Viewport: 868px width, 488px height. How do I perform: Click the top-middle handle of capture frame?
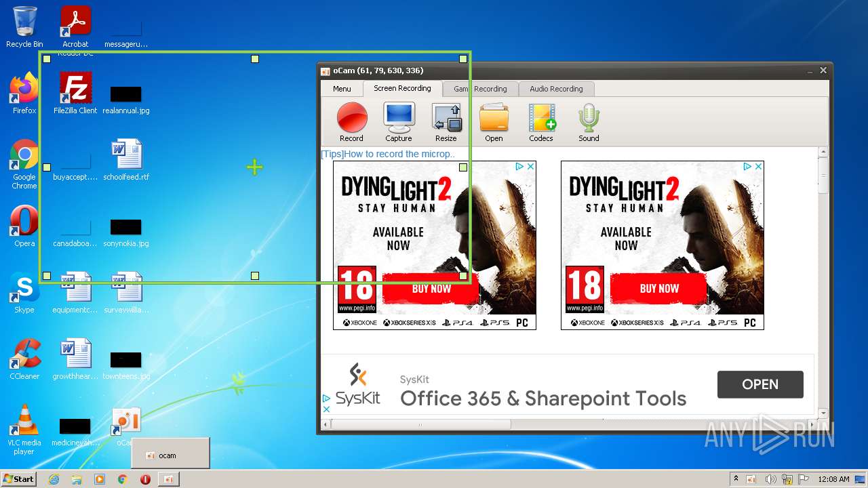pyautogui.click(x=255, y=59)
